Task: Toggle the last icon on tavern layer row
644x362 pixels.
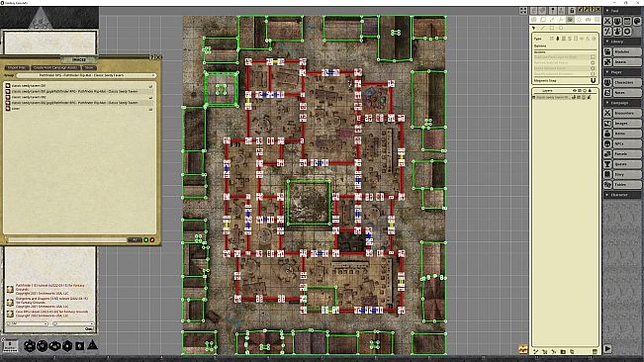Action: [589, 97]
